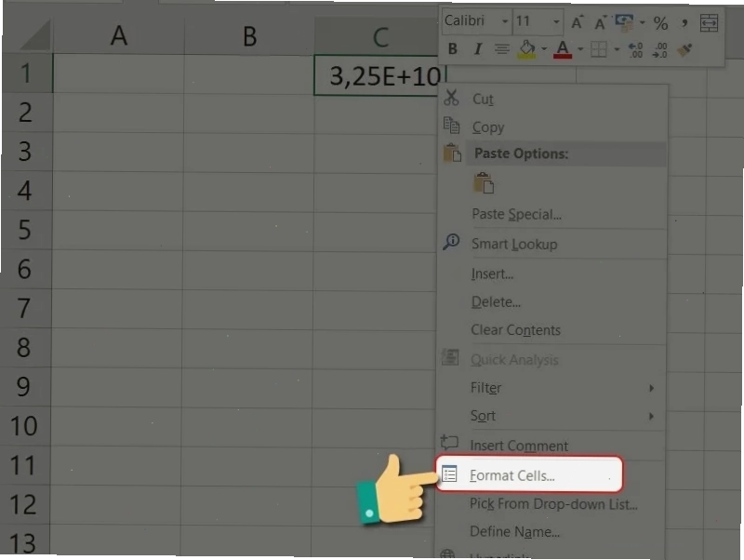Choose Copy from the context menu

pos(487,127)
